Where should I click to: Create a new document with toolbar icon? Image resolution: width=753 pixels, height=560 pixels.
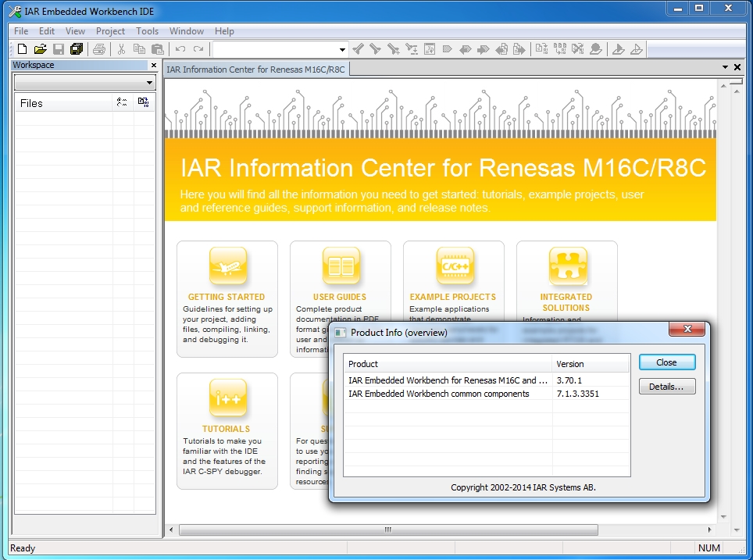(22, 49)
